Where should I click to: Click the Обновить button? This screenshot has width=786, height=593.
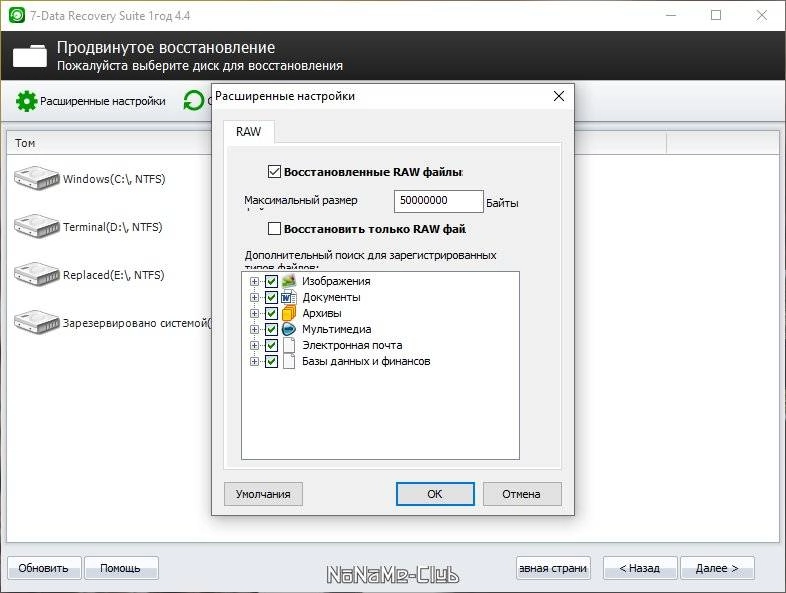(44, 568)
